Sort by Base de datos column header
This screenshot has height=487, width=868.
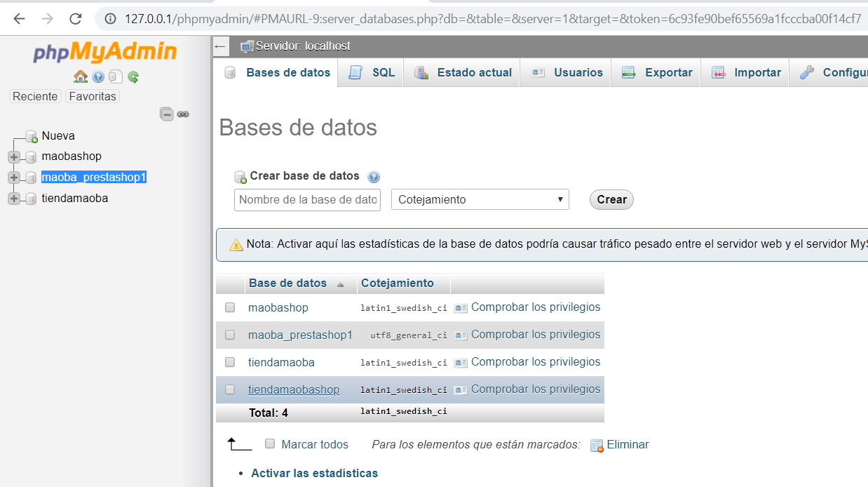coord(288,283)
